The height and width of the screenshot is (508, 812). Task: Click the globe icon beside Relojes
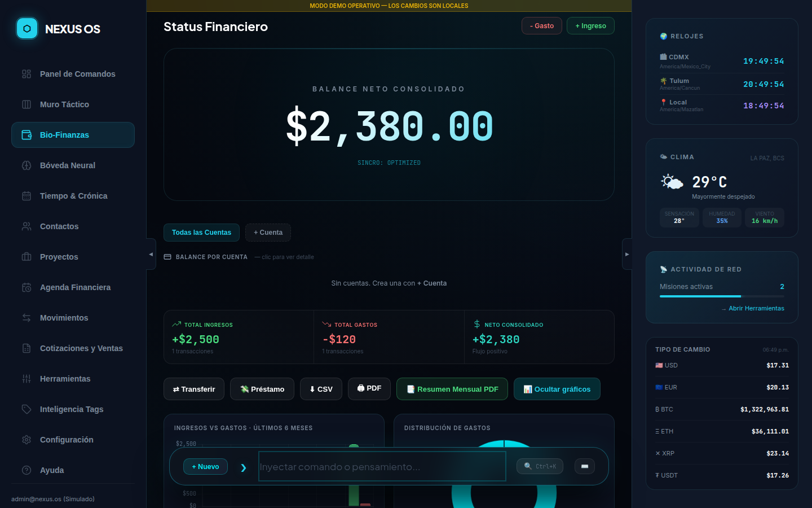[x=664, y=36]
